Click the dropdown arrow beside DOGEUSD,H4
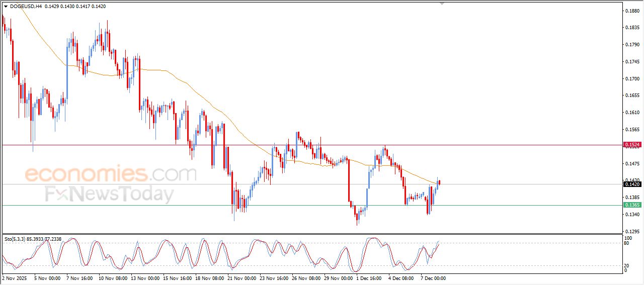This screenshot has height=285, width=644. pyautogui.click(x=6, y=7)
